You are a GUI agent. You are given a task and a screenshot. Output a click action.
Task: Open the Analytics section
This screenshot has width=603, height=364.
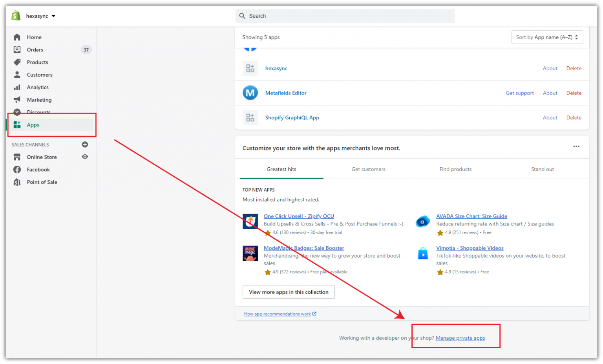click(16, 87)
